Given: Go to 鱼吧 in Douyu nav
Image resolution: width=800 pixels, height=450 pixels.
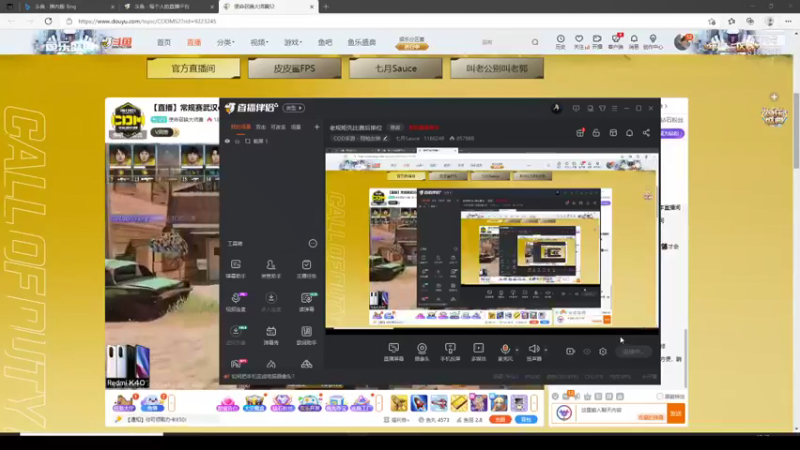Looking at the screenshot, I should tap(325, 42).
